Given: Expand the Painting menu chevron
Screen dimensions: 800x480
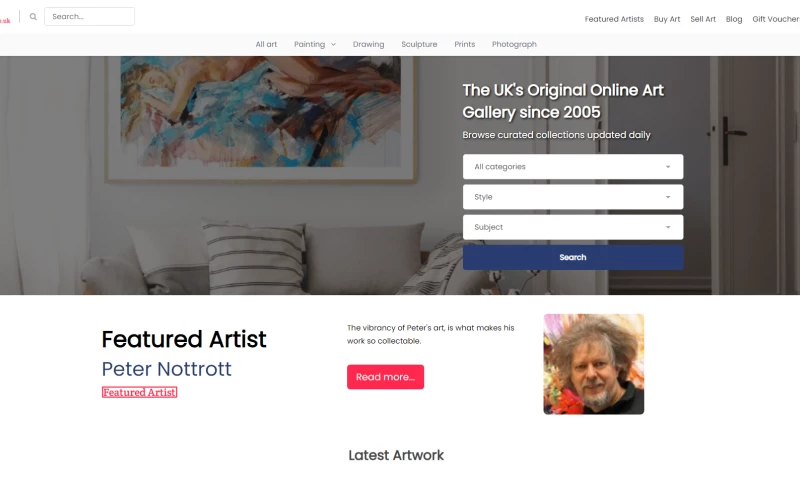Looking at the screenshot, I should pyautogui.click(x=333, y=44).
